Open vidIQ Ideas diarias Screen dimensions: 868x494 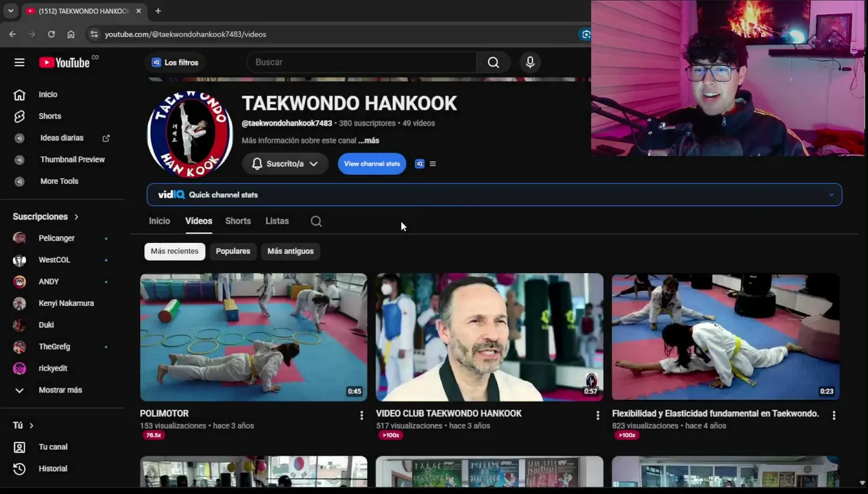pyautogui.click(x=62, y=138)
